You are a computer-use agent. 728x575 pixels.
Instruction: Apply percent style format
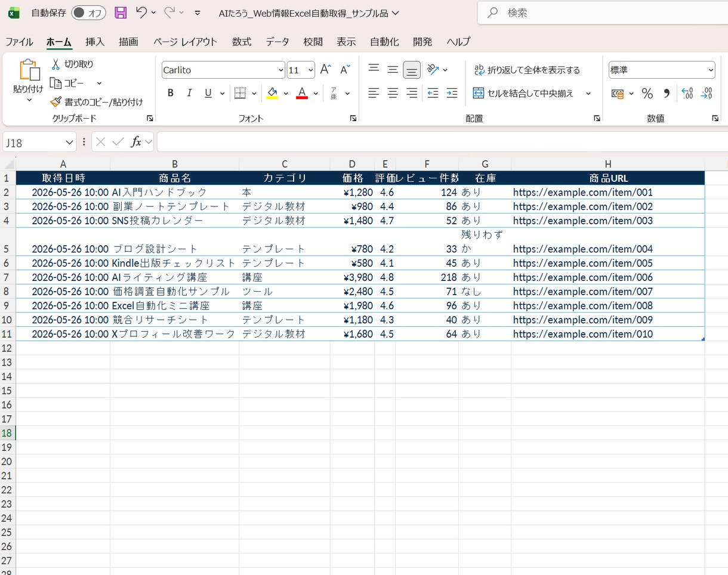coord(647,93)
